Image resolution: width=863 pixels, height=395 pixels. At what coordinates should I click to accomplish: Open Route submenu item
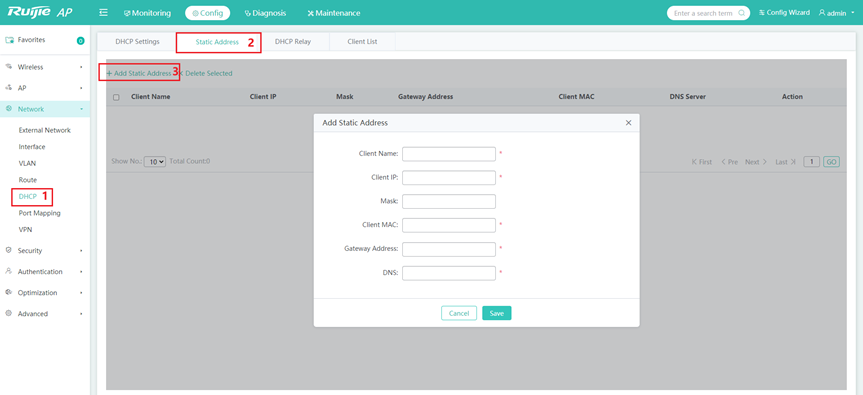click(28, 180)
